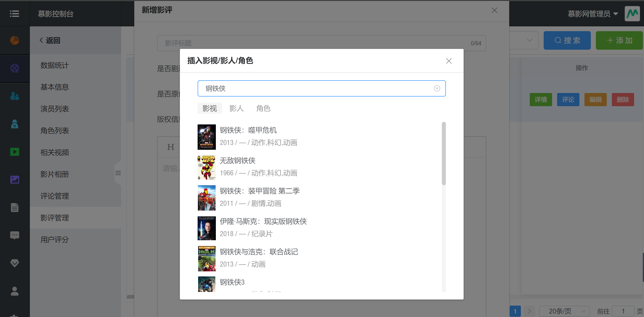The image size is (644, 317).
Task: Click the green 详情 button
Action: [x=541, y=99]
